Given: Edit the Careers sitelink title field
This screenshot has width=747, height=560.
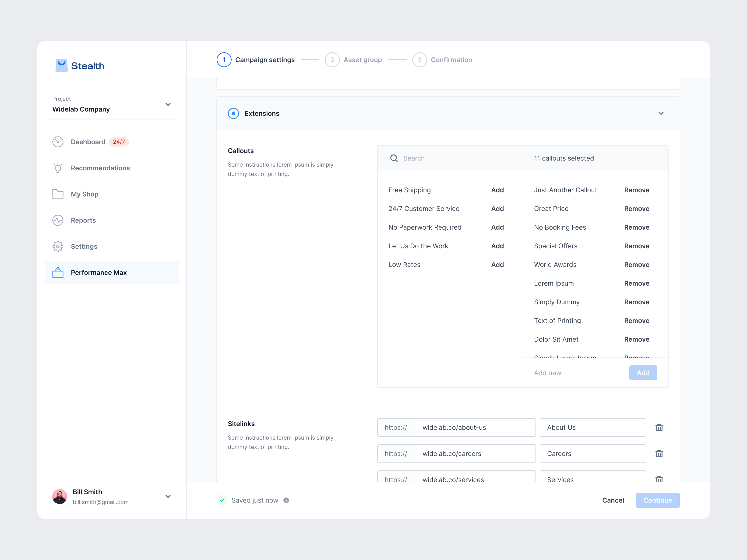Looking at the screenshot, I should coord(593,453).
